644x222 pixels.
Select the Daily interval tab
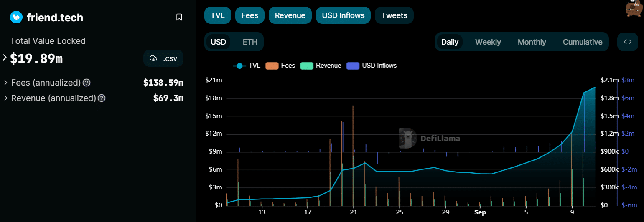coord(450,42)
